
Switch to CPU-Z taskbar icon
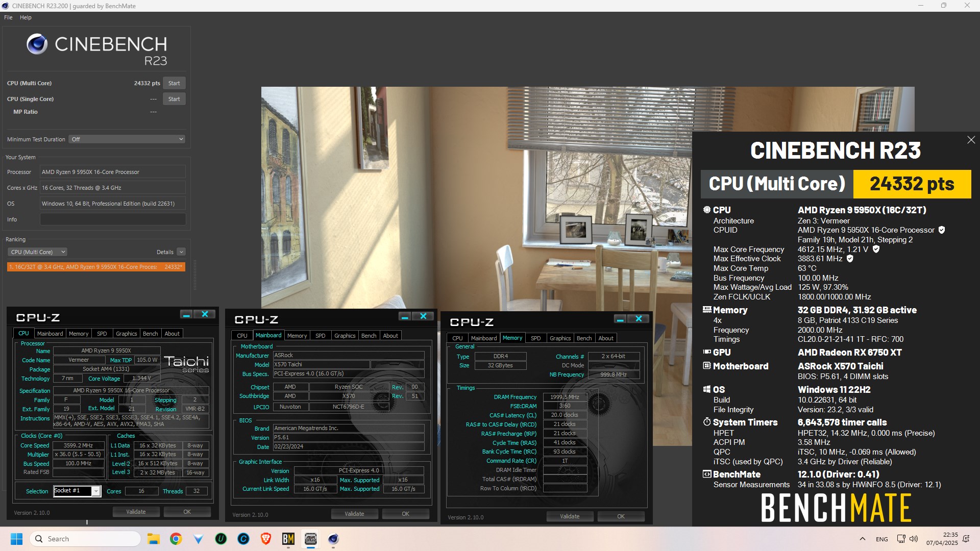tap(311, 539)
